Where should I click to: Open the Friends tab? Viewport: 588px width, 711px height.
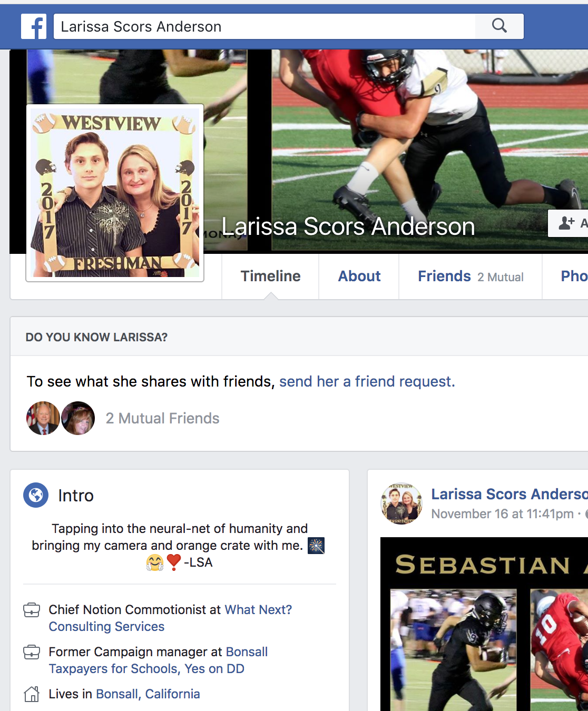[444, 276]
